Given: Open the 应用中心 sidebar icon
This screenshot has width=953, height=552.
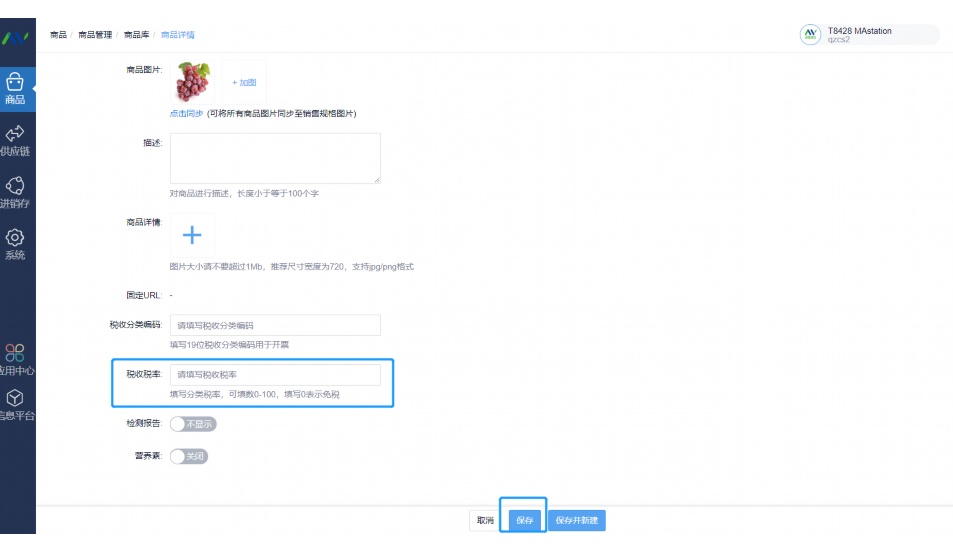Looking at the screenshot, I should 15,359.
